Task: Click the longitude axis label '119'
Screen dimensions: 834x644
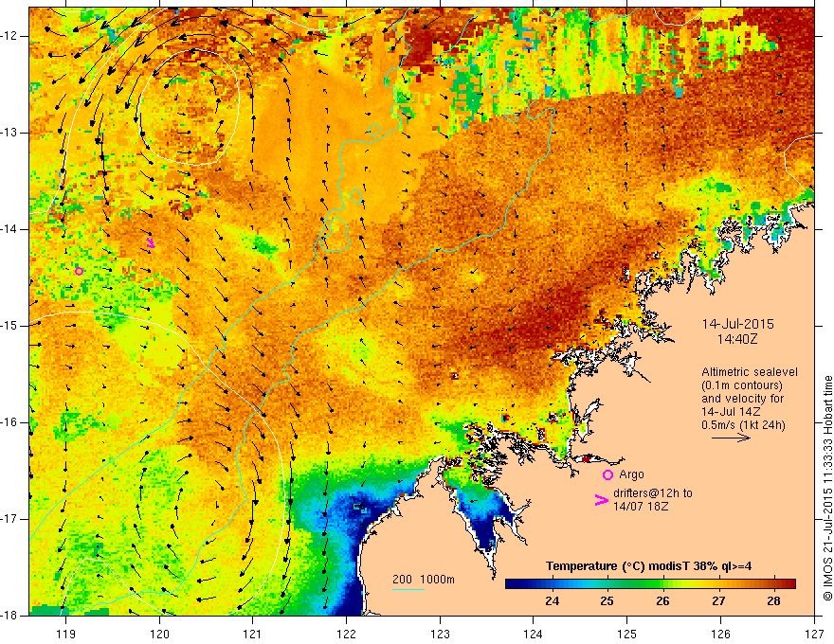Action: [x=66, y=634]
